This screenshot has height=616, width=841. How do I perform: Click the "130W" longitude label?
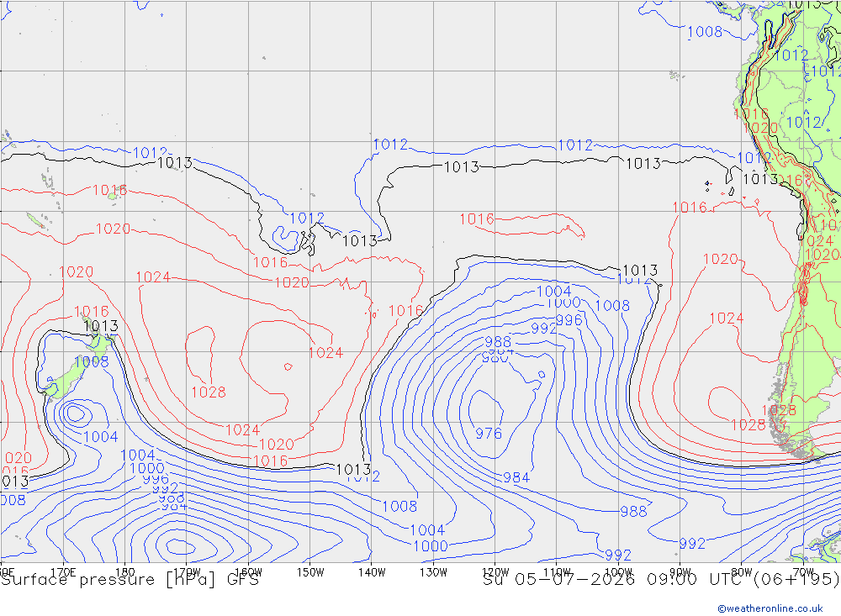[x=433, y=572]
